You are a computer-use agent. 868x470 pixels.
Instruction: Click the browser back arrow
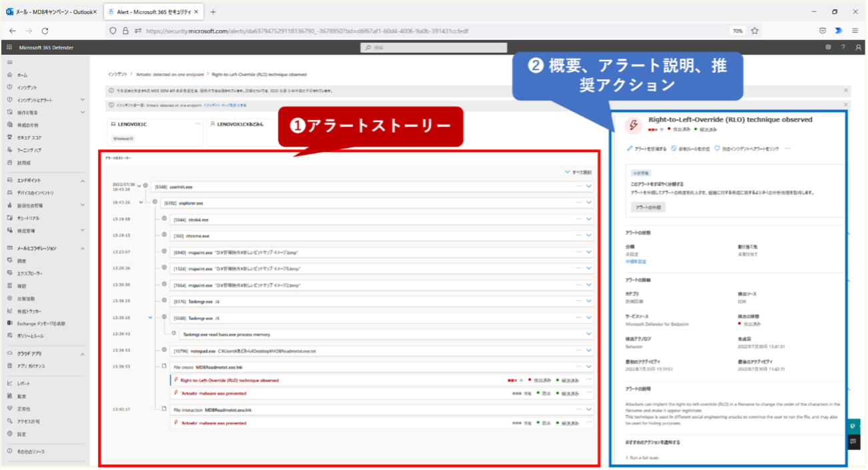(x=13, y=31)
